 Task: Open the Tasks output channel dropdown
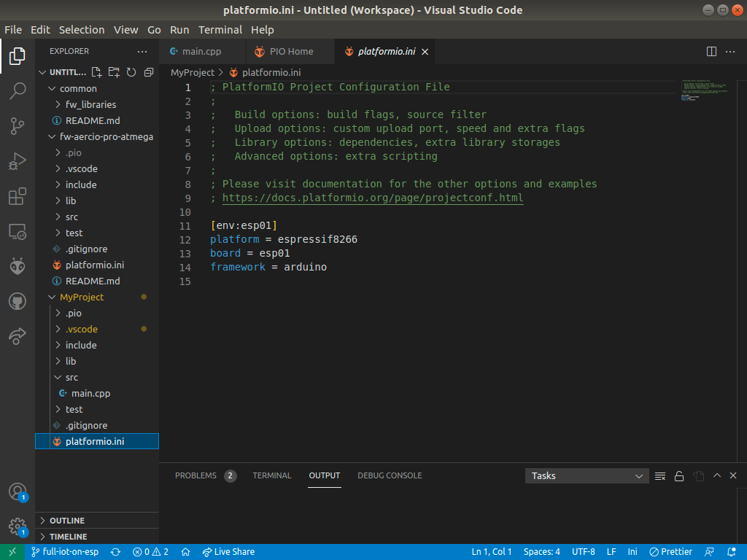pyautogui.click(x=587, y=475)
